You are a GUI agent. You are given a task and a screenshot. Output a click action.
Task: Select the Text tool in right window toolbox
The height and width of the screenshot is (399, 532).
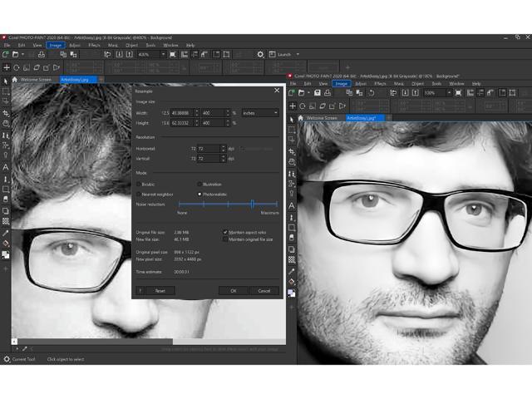click(292, 205)
